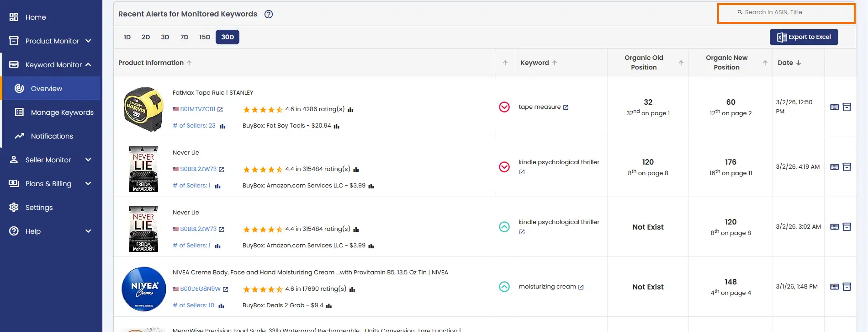Click the keyboard icon in the moisturizing cream row
868x332 pixels.
pyautogui.click(x=834, y=287)
